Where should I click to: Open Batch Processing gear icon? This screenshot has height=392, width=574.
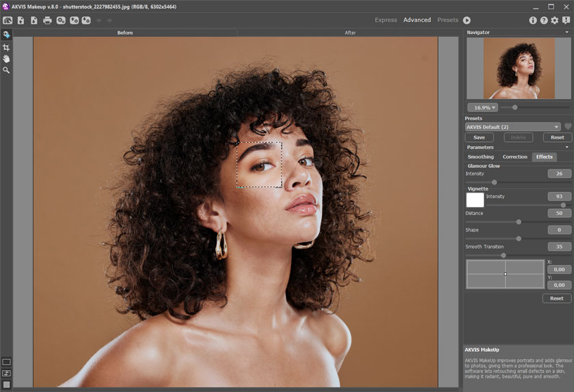[x=61, y=20]
